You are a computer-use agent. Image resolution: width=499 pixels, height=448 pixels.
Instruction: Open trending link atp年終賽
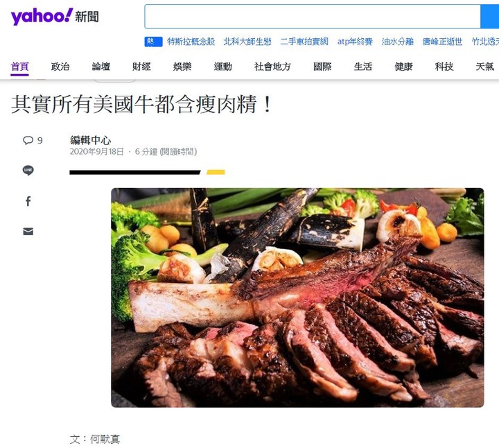click(355, 42)
